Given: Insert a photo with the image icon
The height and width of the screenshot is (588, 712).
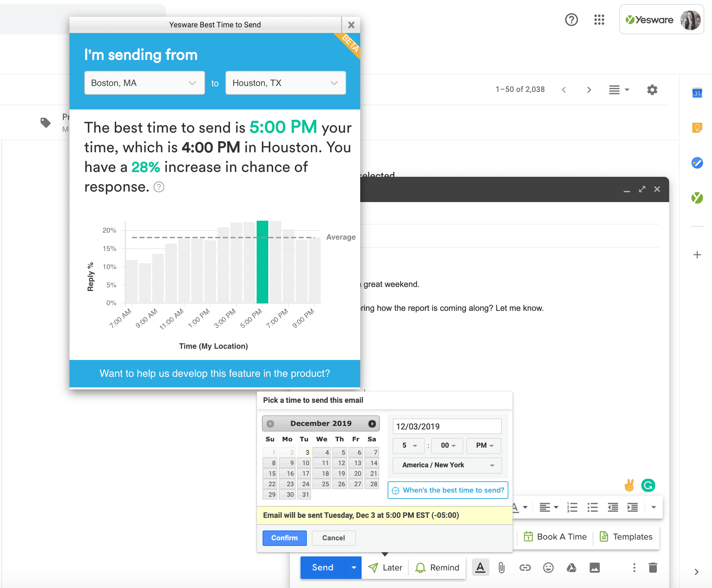Looking at the screenshot, I should click(x=594, y=568).
